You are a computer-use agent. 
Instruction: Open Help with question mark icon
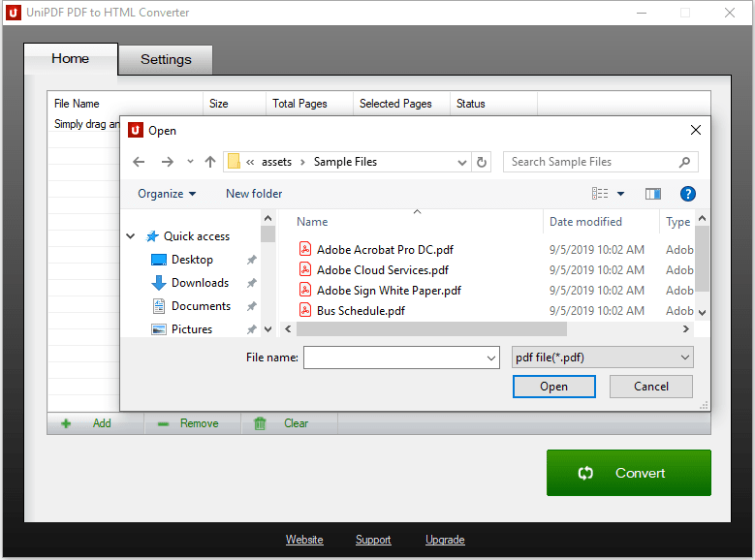point(687,194)
